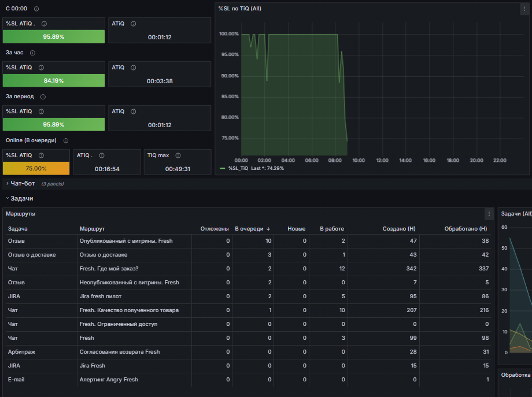Click the Fresh. Где мой заказ? row
Image resolution: width=532 pixels, height=397 pixels.
248,269
